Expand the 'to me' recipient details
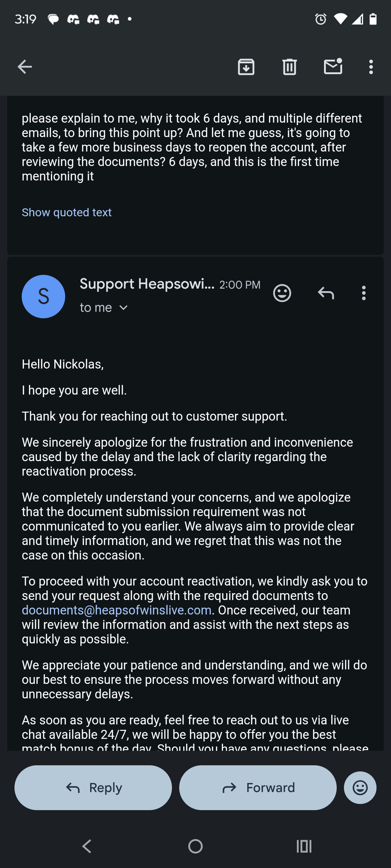 104,307
